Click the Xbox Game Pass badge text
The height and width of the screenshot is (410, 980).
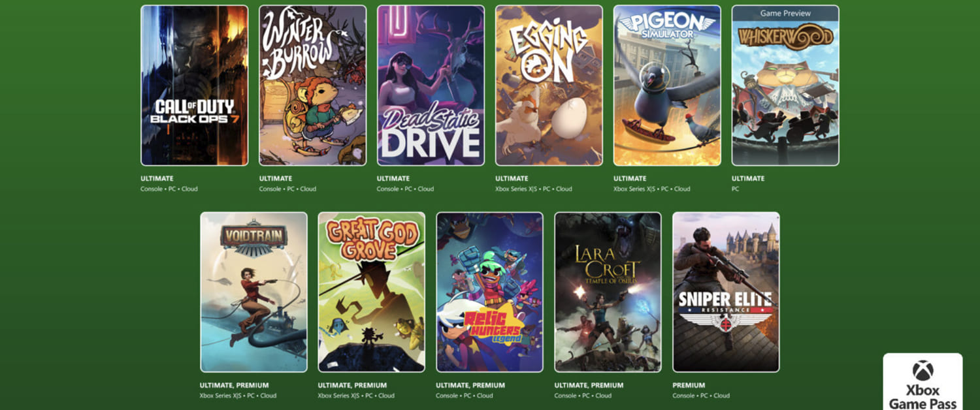coord(923,397)
